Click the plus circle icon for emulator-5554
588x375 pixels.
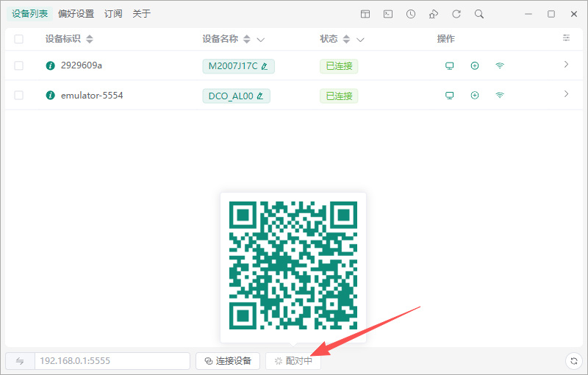point(475,96)
